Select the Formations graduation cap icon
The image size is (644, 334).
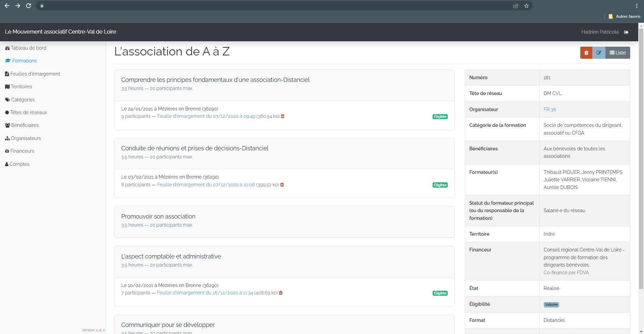(7, 61)
